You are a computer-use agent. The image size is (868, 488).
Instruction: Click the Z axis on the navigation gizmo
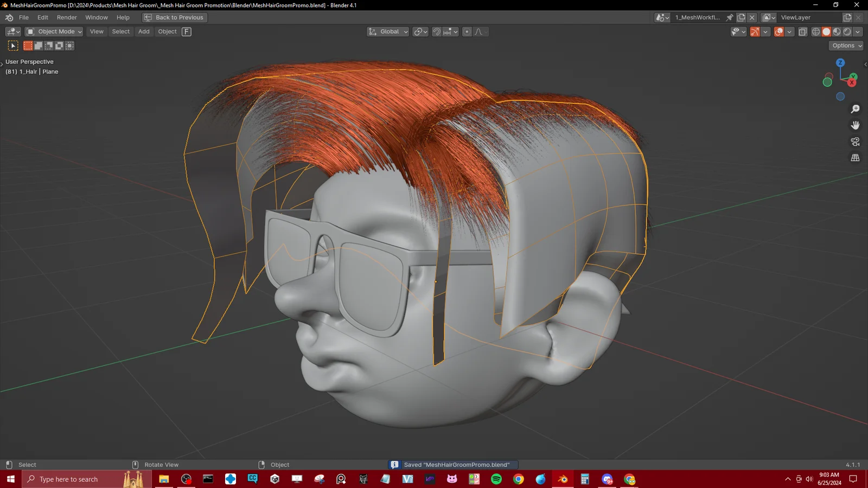[840, 63]
